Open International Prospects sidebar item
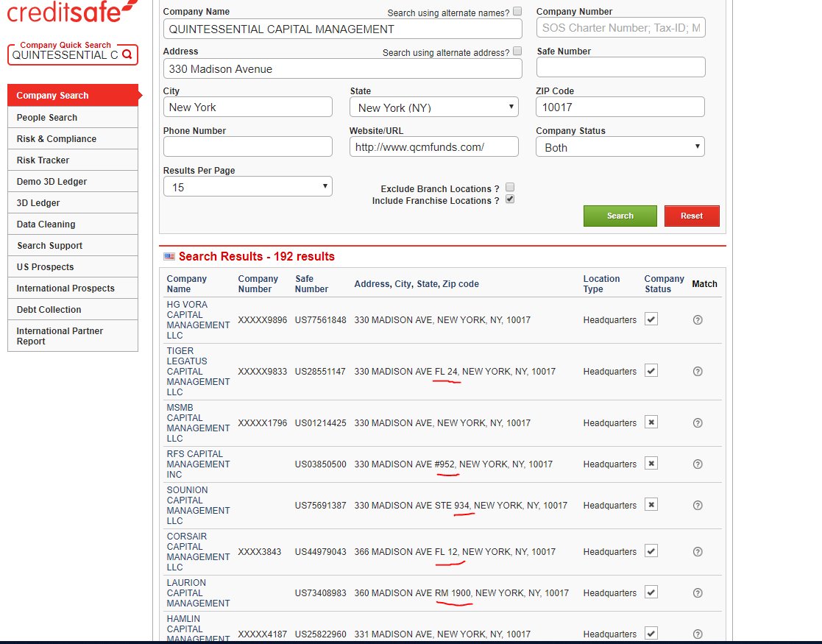The width and height of the screenshot is (822, 644). click(73, 288)
